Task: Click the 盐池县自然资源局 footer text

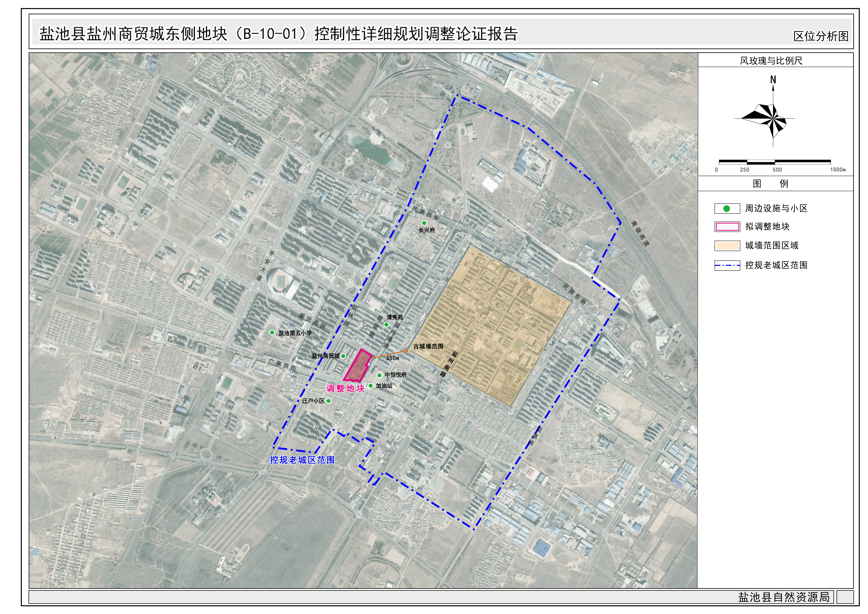Action: point(784,597)
